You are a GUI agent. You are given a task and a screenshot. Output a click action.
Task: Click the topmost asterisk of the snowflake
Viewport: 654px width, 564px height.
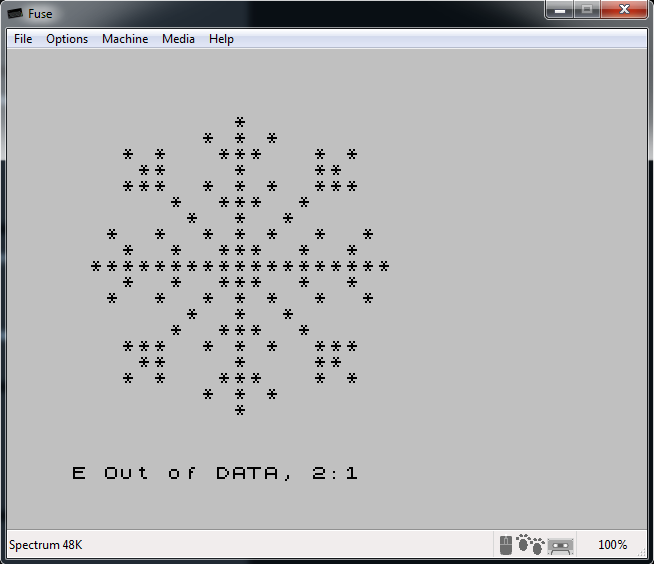[240, 122]
